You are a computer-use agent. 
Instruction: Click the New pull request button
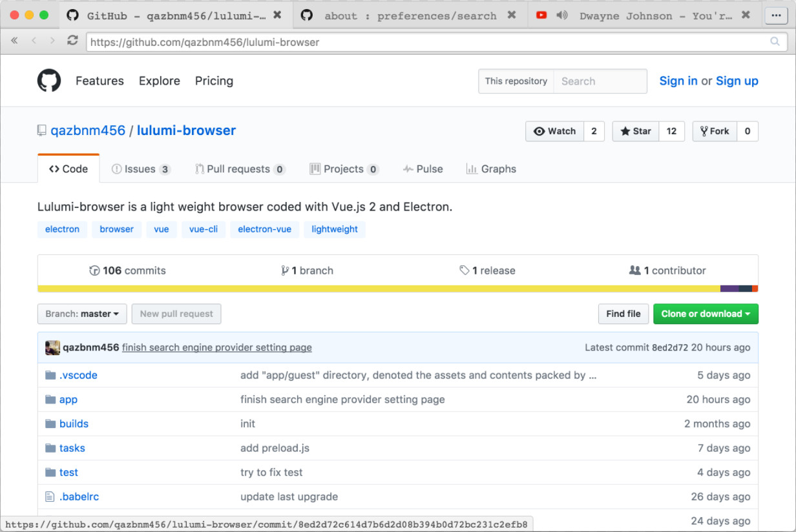pyautogui.click(x=176, y=314)
